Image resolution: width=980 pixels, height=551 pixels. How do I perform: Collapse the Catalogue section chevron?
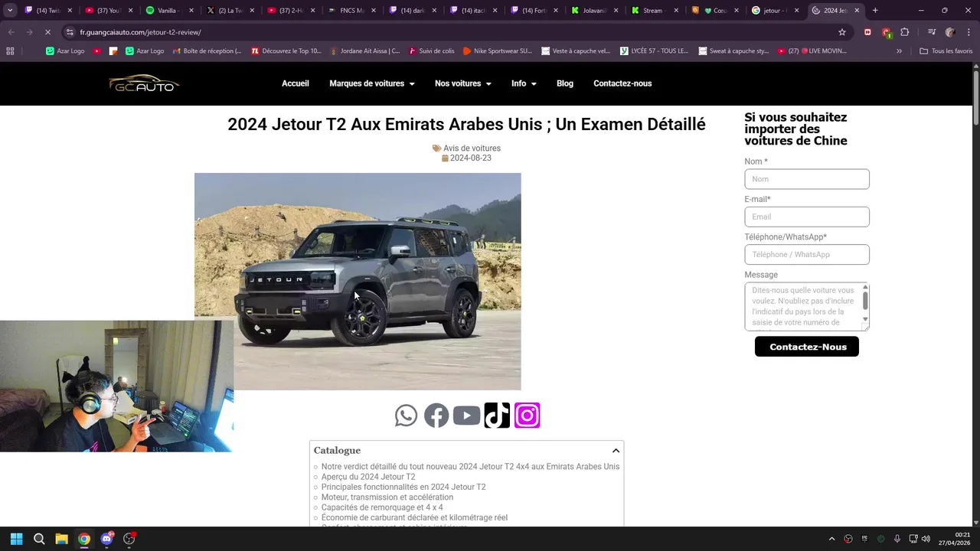coord(616,451)
